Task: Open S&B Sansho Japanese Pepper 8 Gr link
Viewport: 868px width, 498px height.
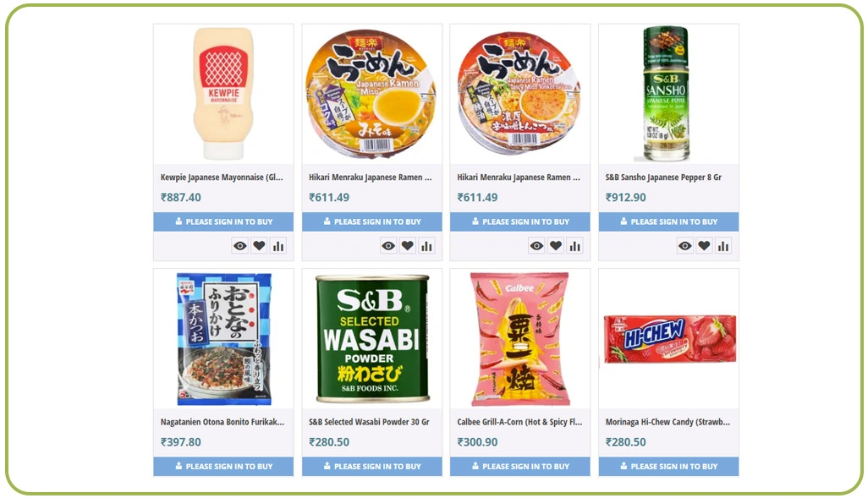Action: [663, 177]
